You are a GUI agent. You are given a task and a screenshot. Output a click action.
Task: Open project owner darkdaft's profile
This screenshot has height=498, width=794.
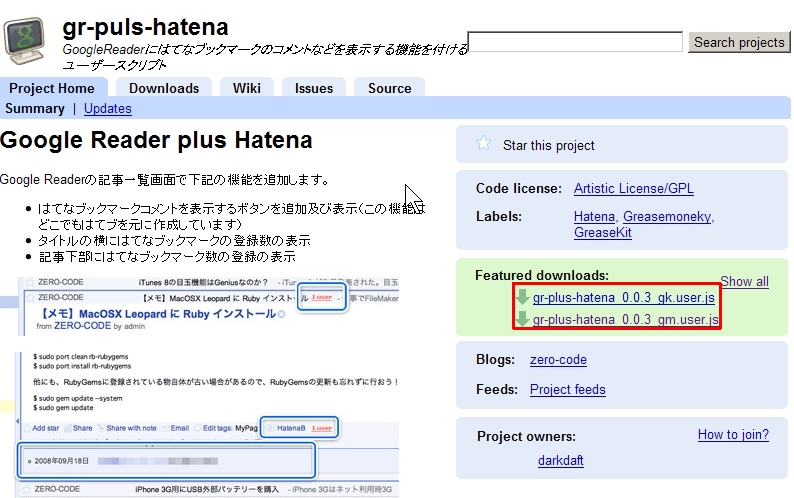[x=561, y=461]
